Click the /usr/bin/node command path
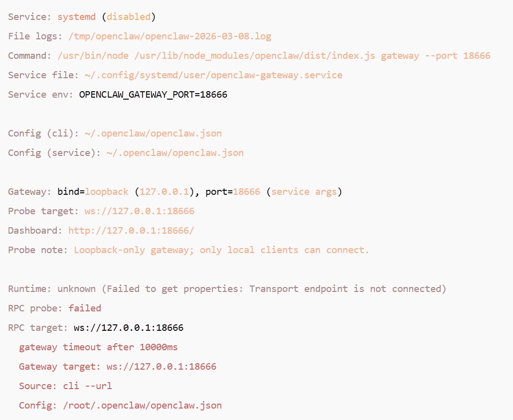 click(93, 56)
